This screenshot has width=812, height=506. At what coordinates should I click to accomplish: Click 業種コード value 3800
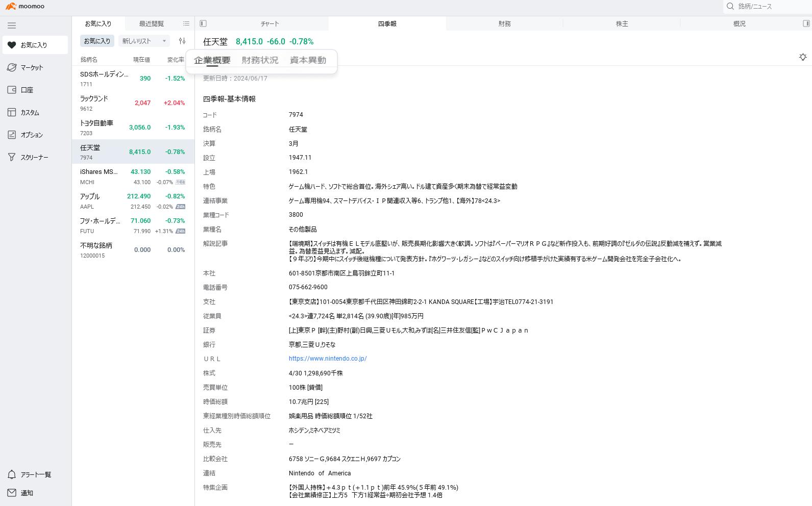(x=296, y=215)
